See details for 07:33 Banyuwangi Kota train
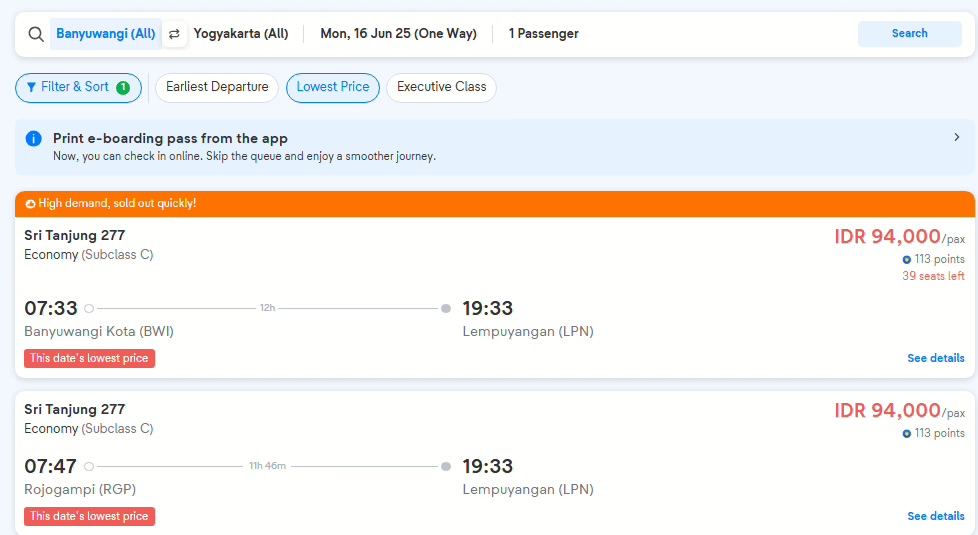978x535 pixels. tap(936, 358)
